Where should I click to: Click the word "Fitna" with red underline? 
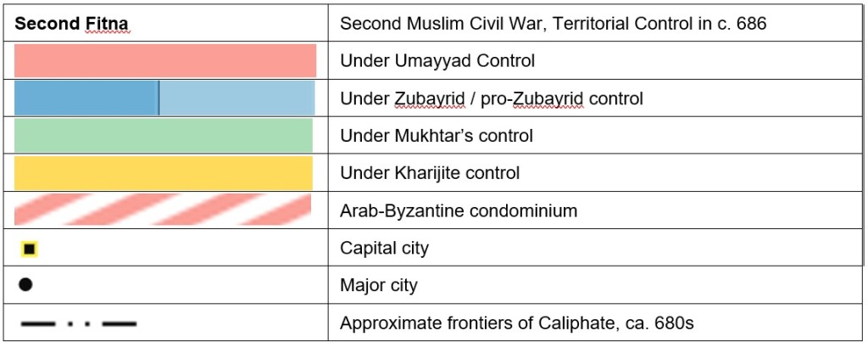point(108,24)
